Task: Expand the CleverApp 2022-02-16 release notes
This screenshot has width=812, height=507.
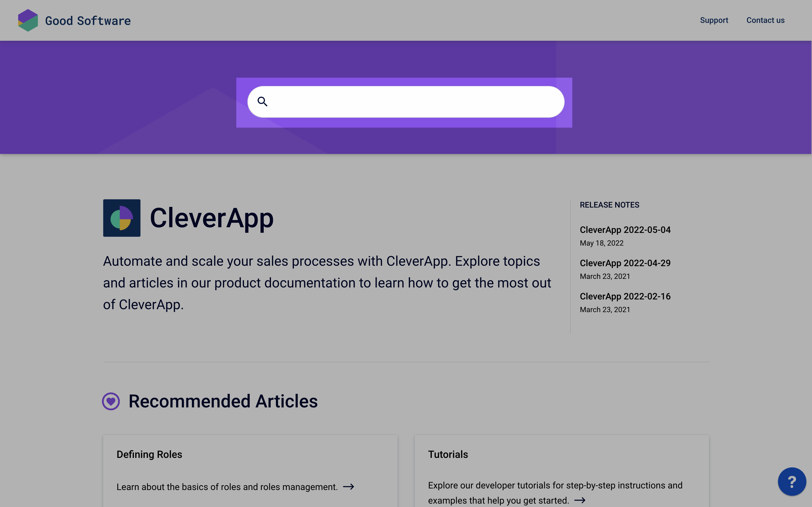Action: 624,296
